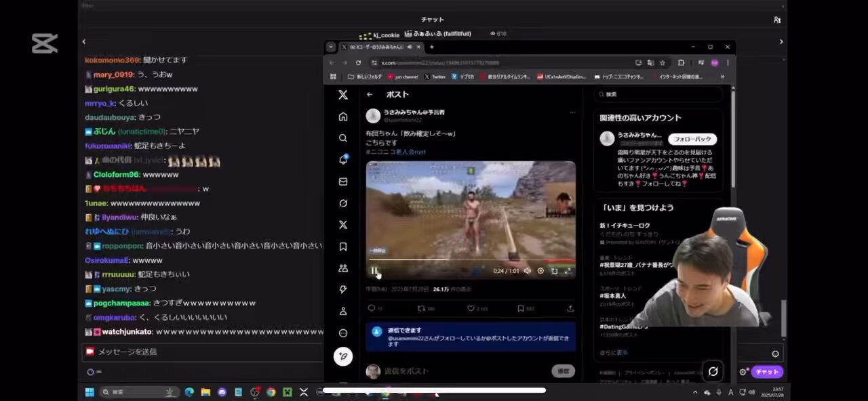Open the video settings gear icon
This screenshot has height=401, width=868.
540,271
